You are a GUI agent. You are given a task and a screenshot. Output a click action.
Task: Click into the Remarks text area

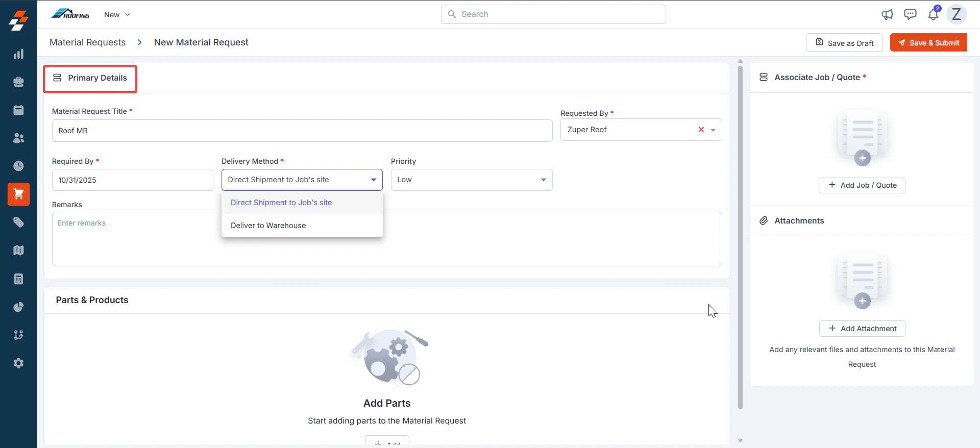pos(387,239)
